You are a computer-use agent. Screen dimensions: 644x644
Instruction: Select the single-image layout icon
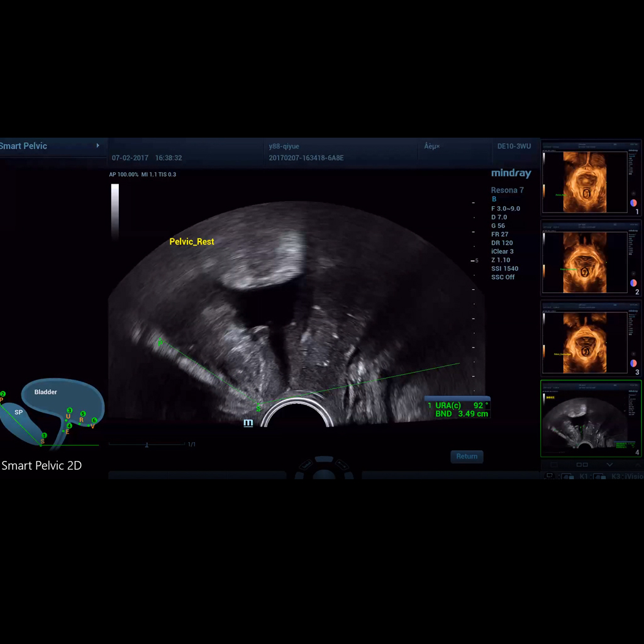[x=553, y=465]
